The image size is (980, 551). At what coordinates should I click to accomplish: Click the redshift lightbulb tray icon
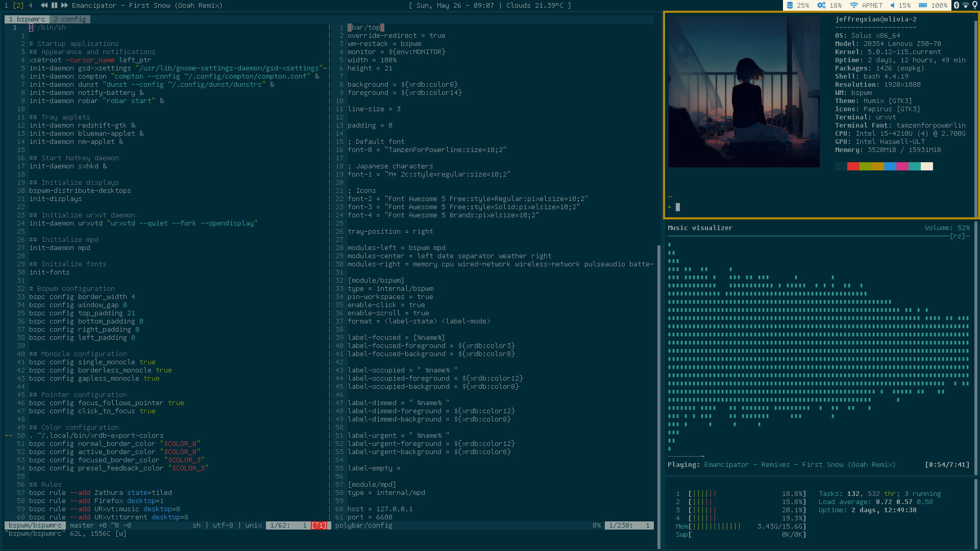click(x=974, y=5)
